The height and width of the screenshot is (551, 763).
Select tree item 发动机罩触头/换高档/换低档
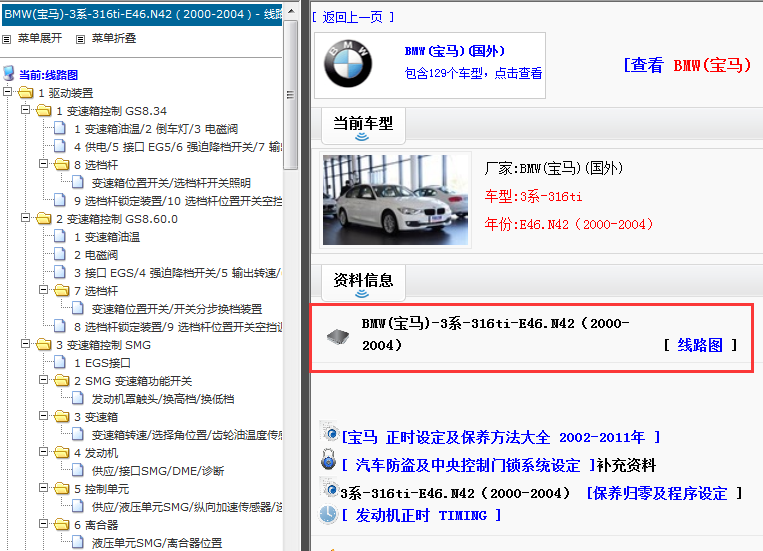[163, 399]
